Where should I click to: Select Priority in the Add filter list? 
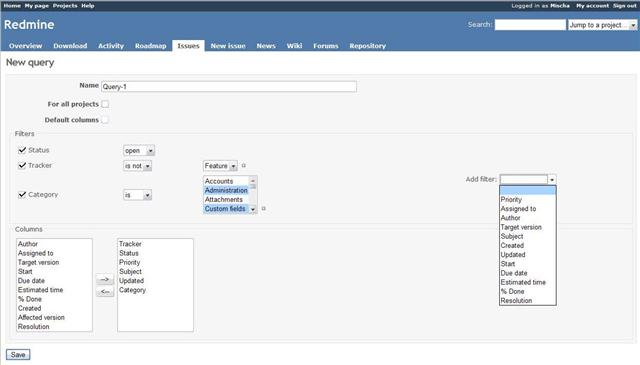pyautogui.click(x=527, y=200)
